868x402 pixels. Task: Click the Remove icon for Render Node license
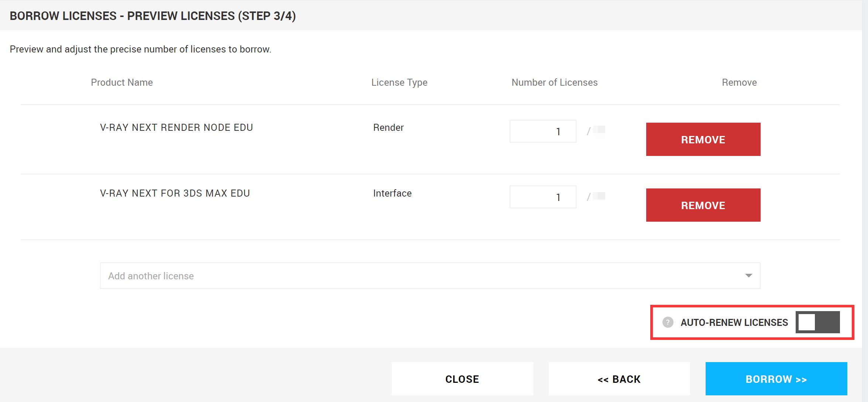pos(703,139)
